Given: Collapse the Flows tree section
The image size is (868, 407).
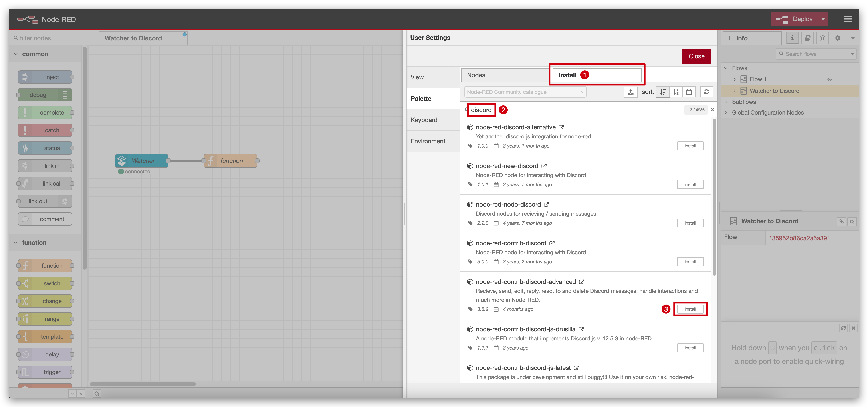Looking at the screenshot, I should pyautogui.click(x=726, y=68).
